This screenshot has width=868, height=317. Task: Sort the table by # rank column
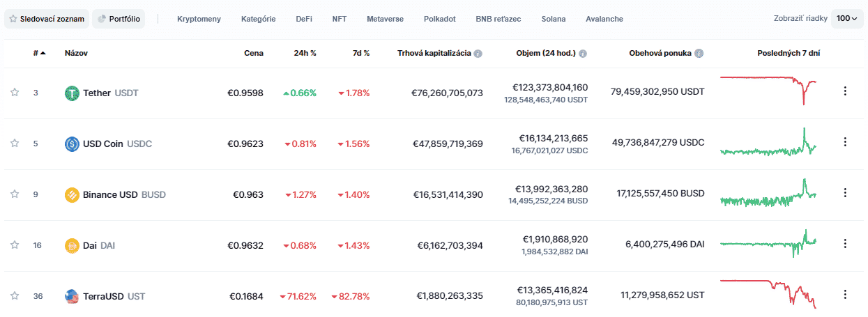coord(39,53)
